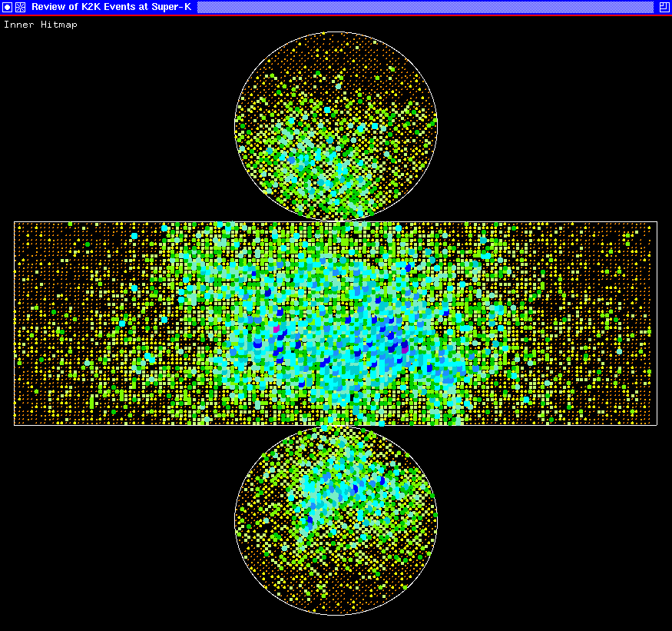The image size is (672, 631).
Task: Click the top endcap circular hitmap
Action: coord(336,126)
